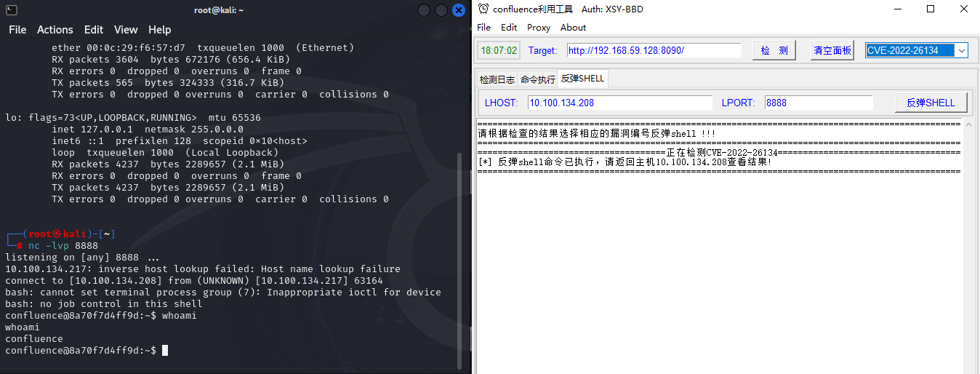Switch to the 检测日志 tab
Image resolution: width=980 pixels, height=374 pixels.
(x=497, y=79)
